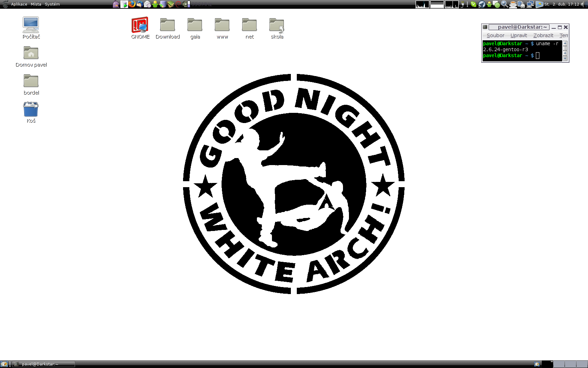Select the GNOME desktop launcher icon
The width and height of the screenshot is (588, 368).
[140, 28]
